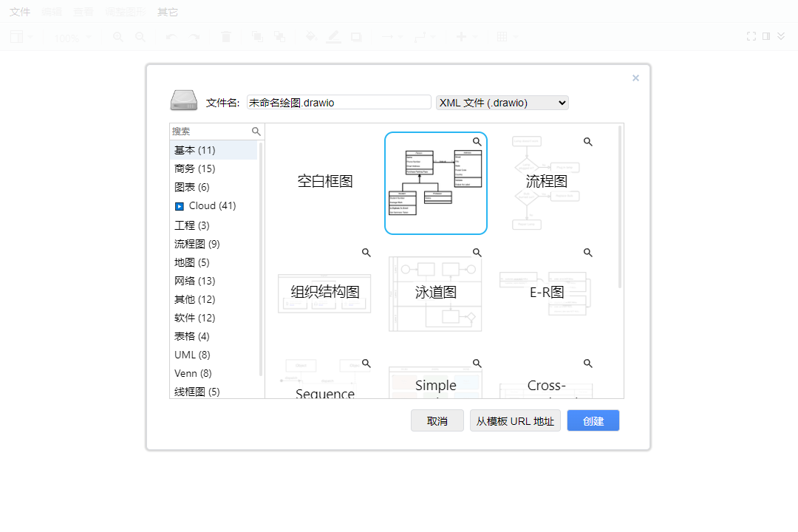This screenshot has width=798, height=532.
Task: Open the waypoints style dropdown
Action: pos(424,37)
